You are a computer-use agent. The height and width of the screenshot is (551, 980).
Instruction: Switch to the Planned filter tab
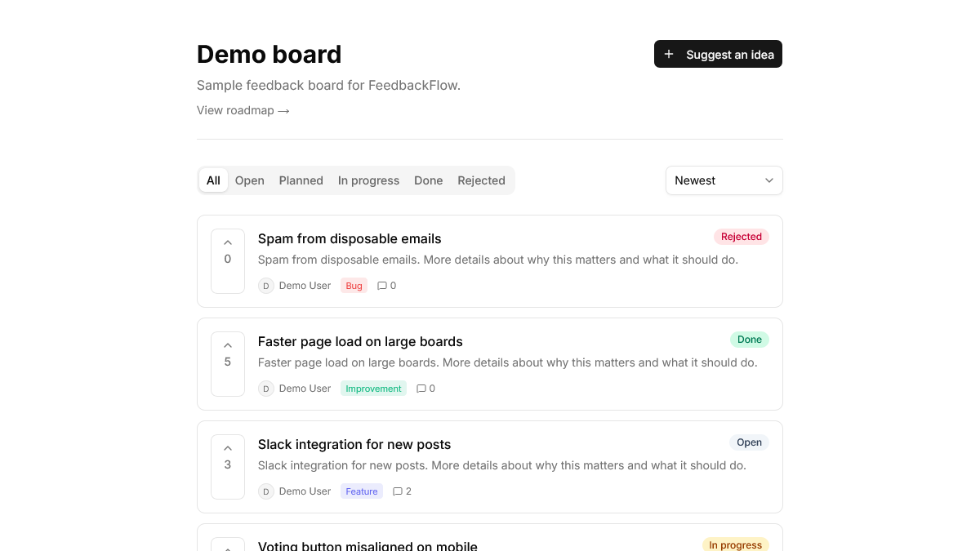click(x=301, y=180)
